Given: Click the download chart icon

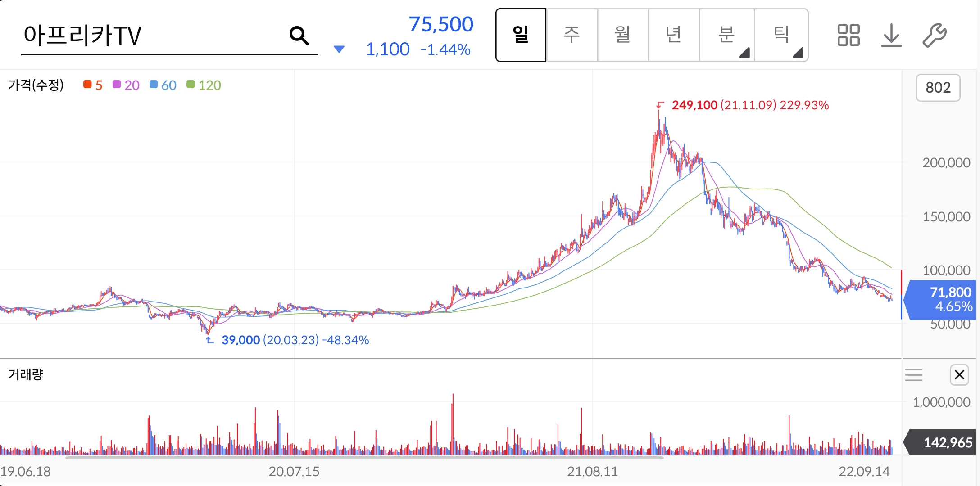Looking at the screenshot, I should coord(891,36).
